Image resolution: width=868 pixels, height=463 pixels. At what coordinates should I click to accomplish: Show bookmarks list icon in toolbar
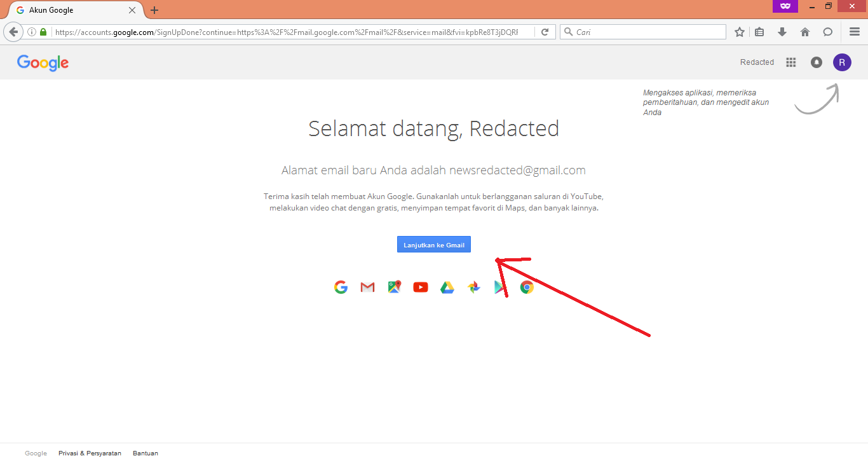pyautogui.click(x=760, y=32)
